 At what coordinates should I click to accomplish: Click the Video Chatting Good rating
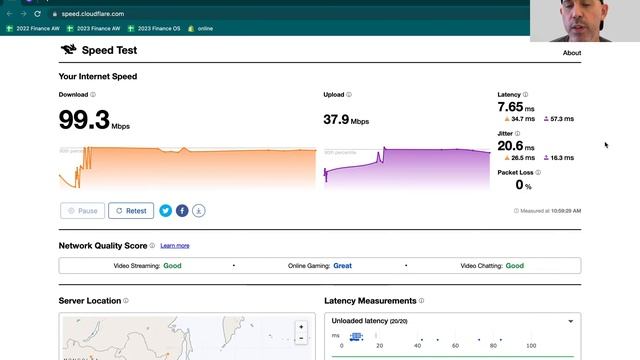pos(515,266)
